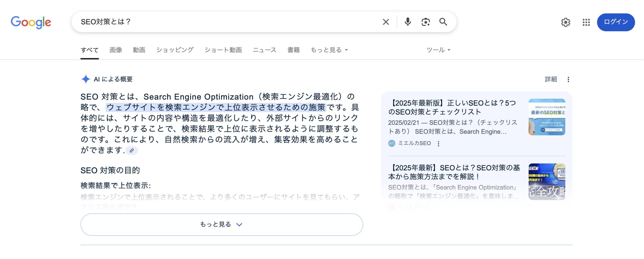This screenshot has height=259, width=644.
Task: Activate voice search with the microphone icon
Action: click(408, 22)
